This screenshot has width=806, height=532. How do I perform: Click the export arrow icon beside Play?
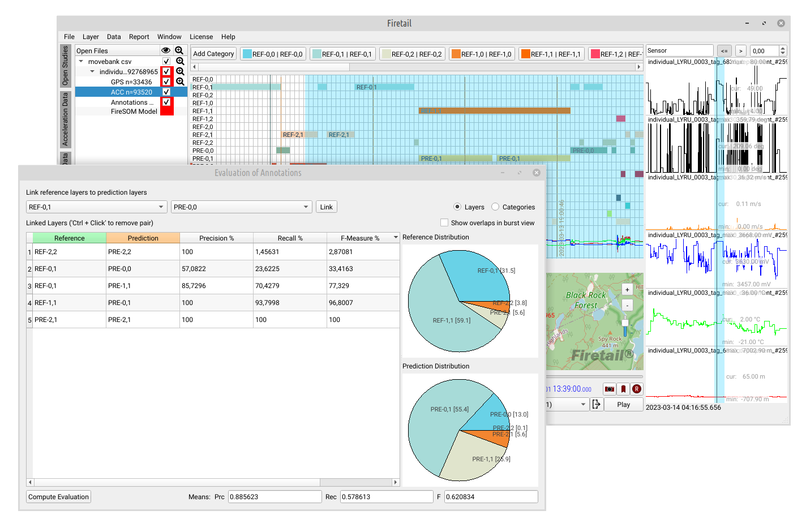pos(596,405)
